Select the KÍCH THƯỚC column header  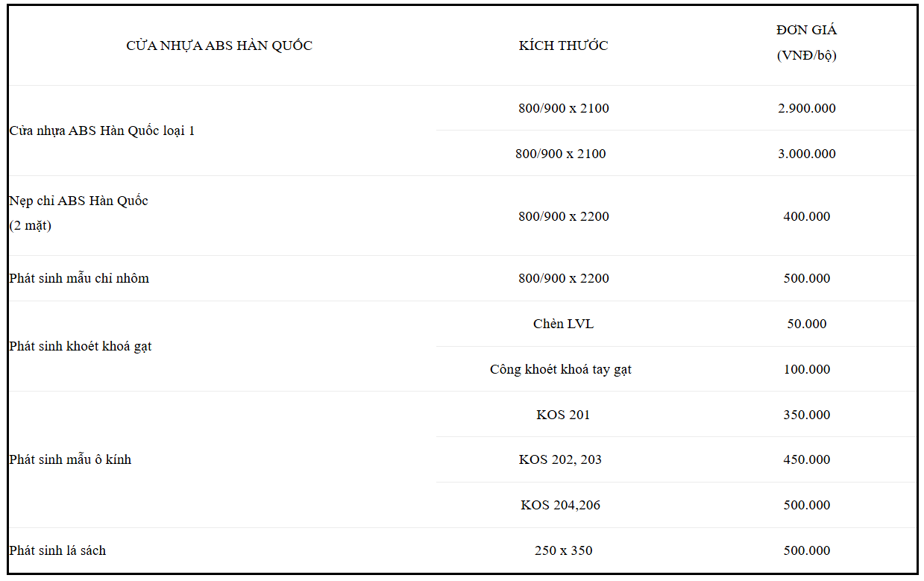click(563, 45)
